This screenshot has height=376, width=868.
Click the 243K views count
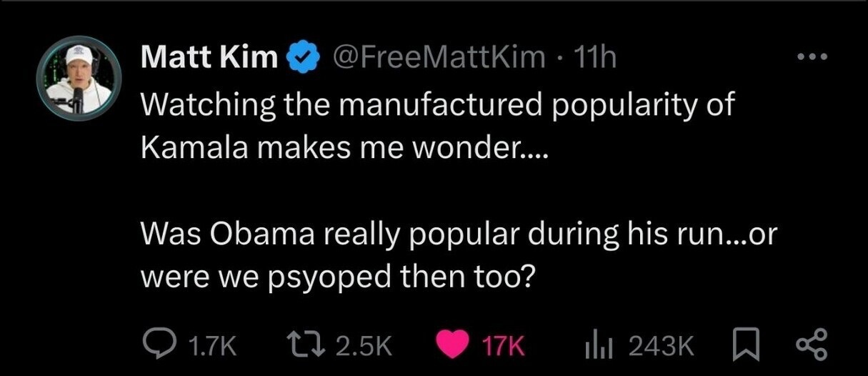662,347
